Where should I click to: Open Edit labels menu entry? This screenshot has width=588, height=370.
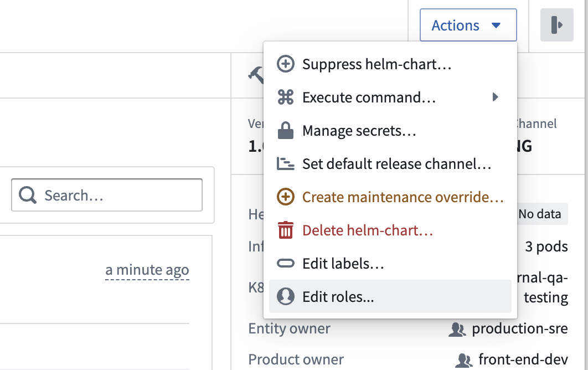point(390,264)
